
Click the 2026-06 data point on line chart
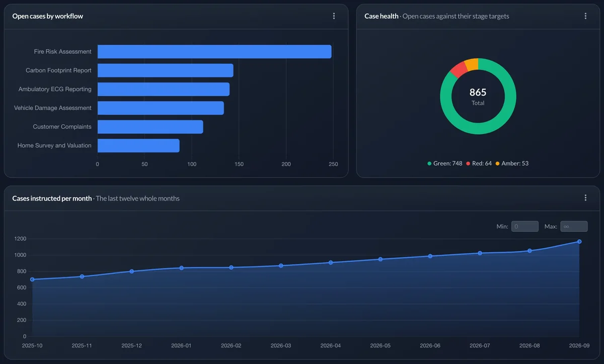coord(430,256)
